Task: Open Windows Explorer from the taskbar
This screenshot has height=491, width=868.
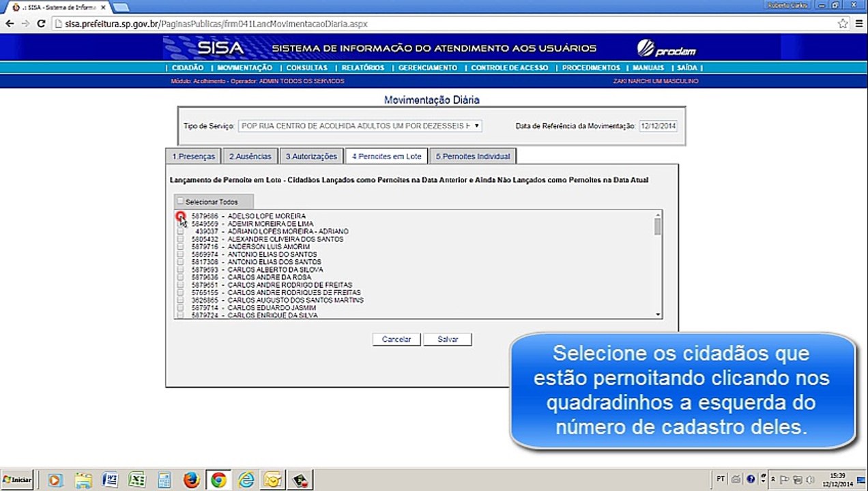Action: (83, 480)
